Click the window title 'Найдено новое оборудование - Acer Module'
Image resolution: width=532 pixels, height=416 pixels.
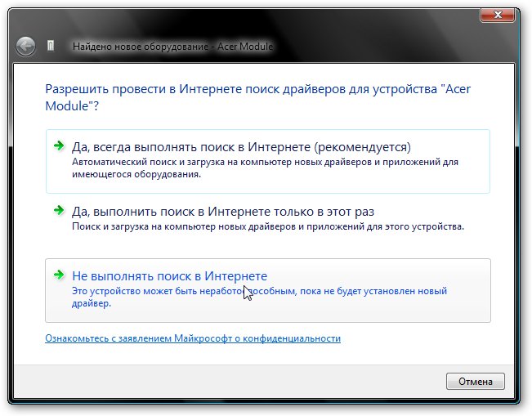172,46
